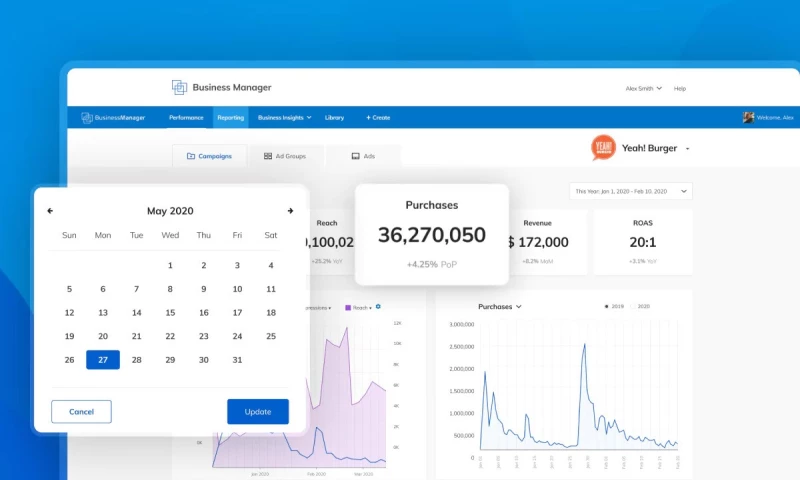Viewport: 800px width, 480px height.
Task: Click + Create in the navbar
Action: pyautogui.click(x=378, y=118)
